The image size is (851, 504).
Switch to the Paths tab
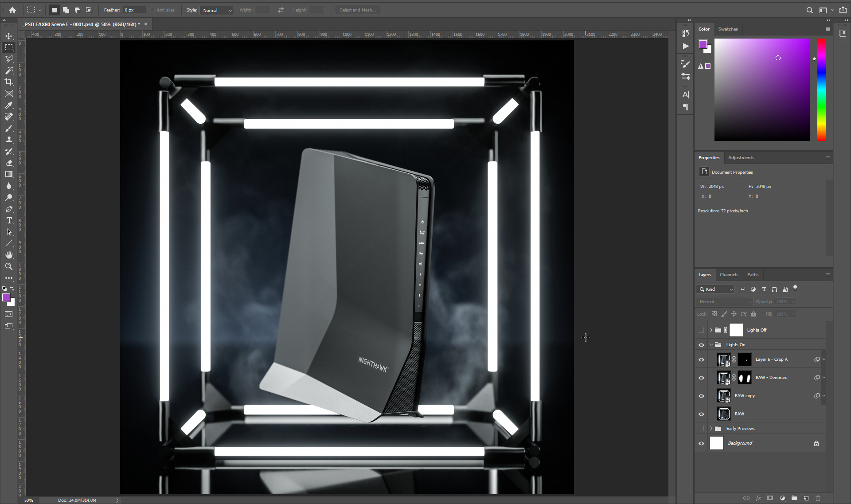[x=753, y=275]
